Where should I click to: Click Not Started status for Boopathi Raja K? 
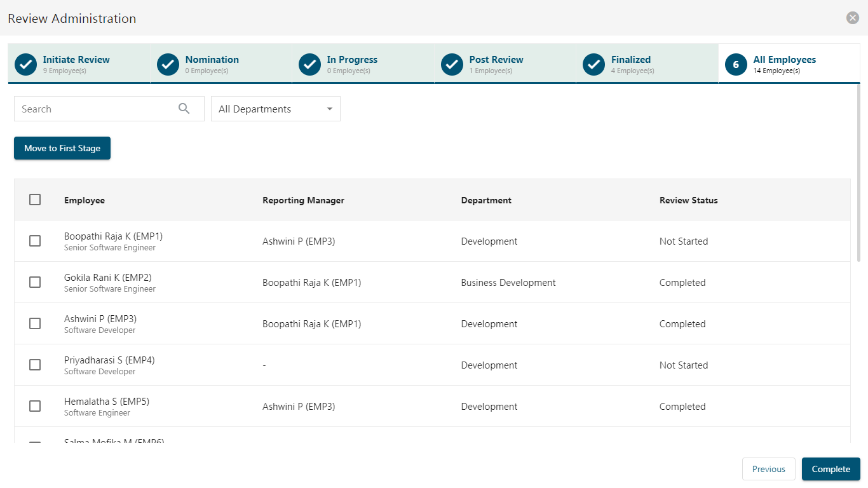pyautogui.click(x=684, y=241)
